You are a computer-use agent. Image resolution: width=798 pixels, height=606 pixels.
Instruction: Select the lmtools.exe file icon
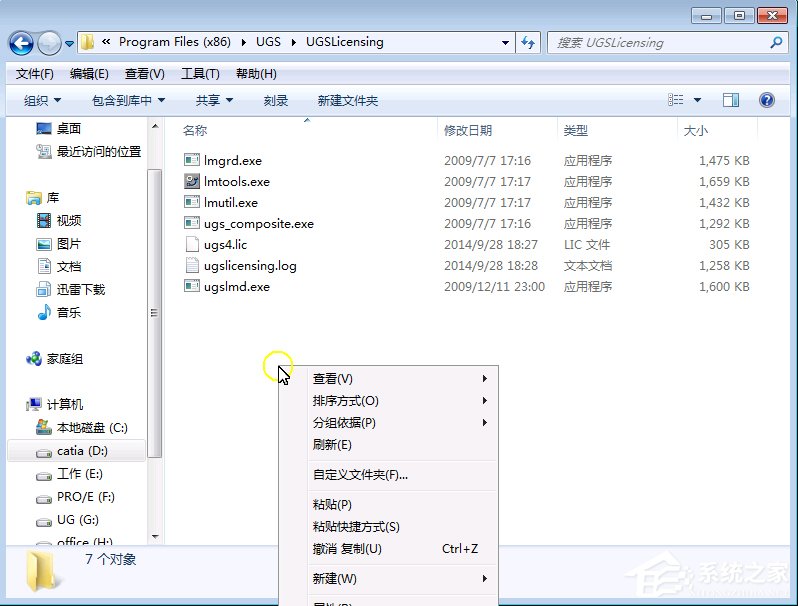[192, 181]
